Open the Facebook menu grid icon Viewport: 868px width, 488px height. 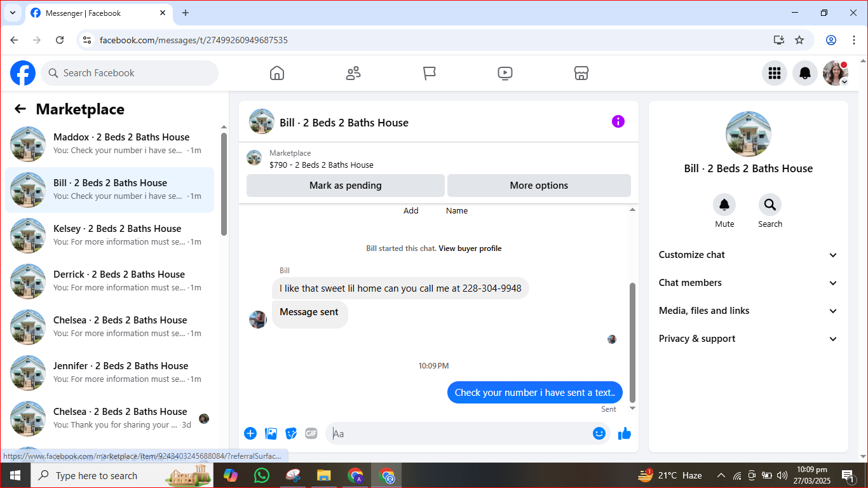775,73
